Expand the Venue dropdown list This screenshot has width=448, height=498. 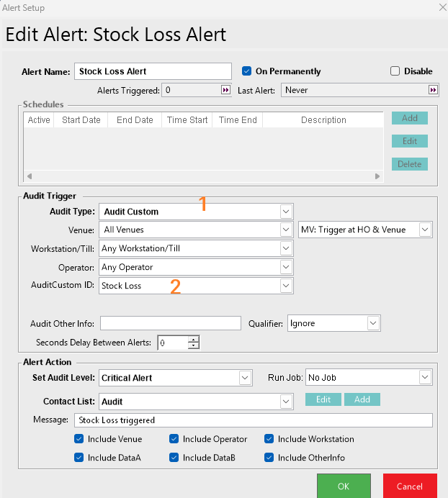286,230
